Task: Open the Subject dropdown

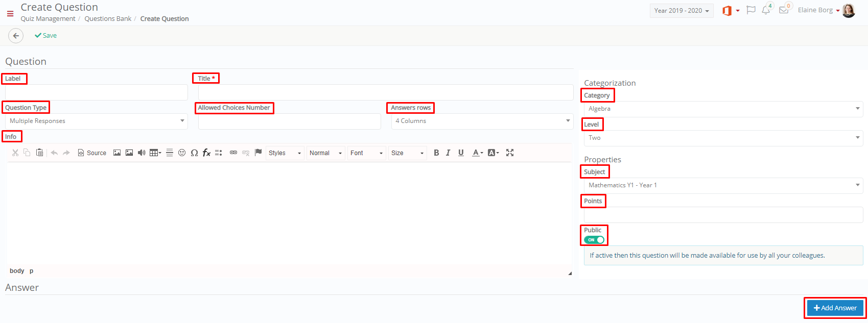Action: tap(723, 185)
